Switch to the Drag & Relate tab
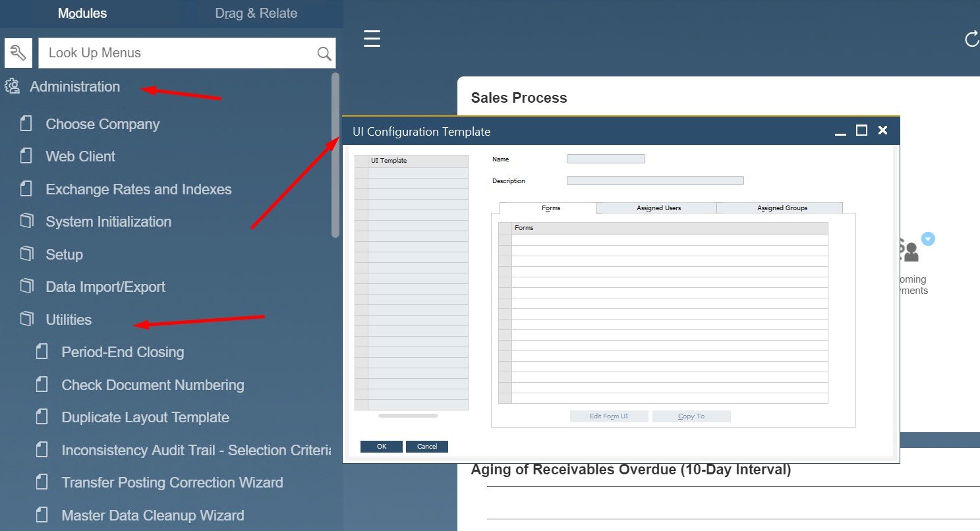Viewport: 980px width, 531px height. click(x=255, y=13)
